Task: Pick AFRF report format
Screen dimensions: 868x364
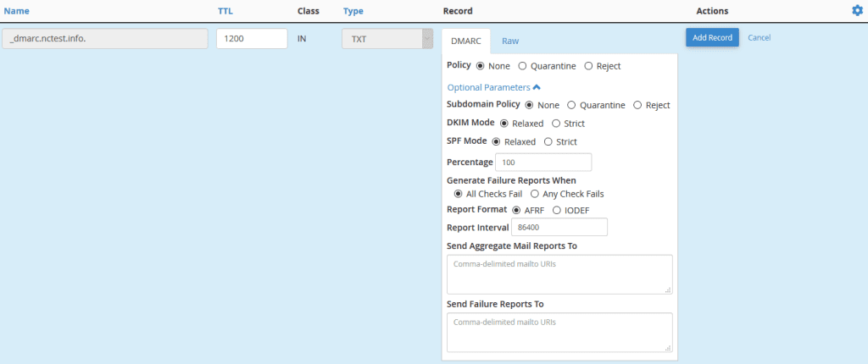Action: [516, 210]
